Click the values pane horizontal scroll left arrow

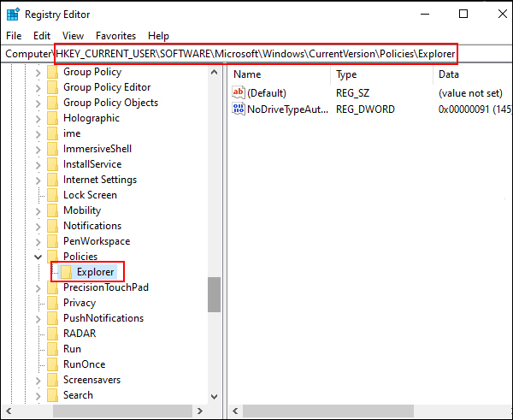click(235, 411)
